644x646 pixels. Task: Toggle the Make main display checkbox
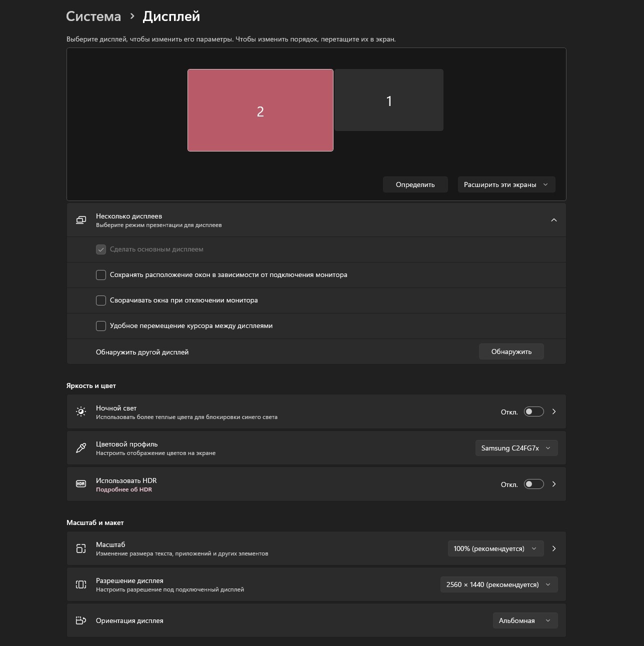point(101,249)
